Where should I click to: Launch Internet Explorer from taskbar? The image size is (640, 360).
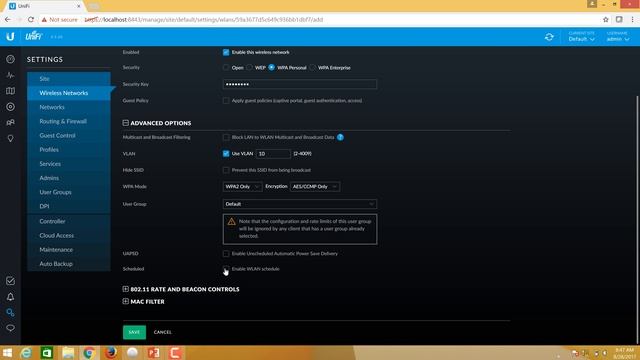click(26, 353)
